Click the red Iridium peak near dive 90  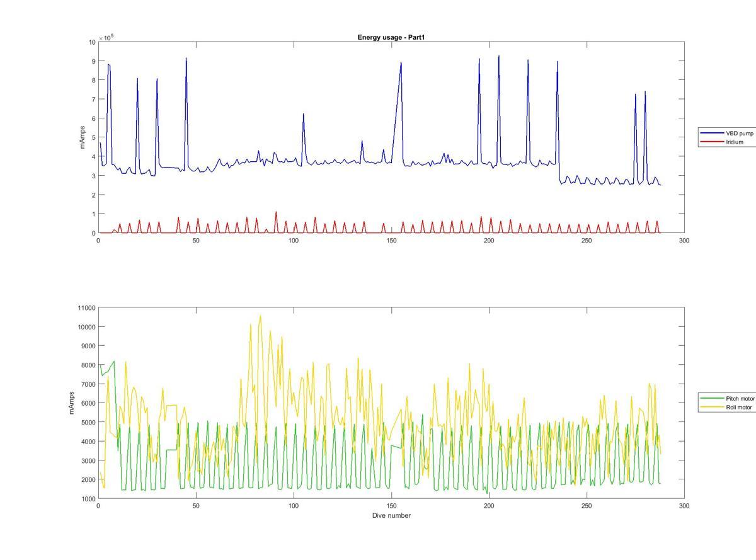(276, 213)
